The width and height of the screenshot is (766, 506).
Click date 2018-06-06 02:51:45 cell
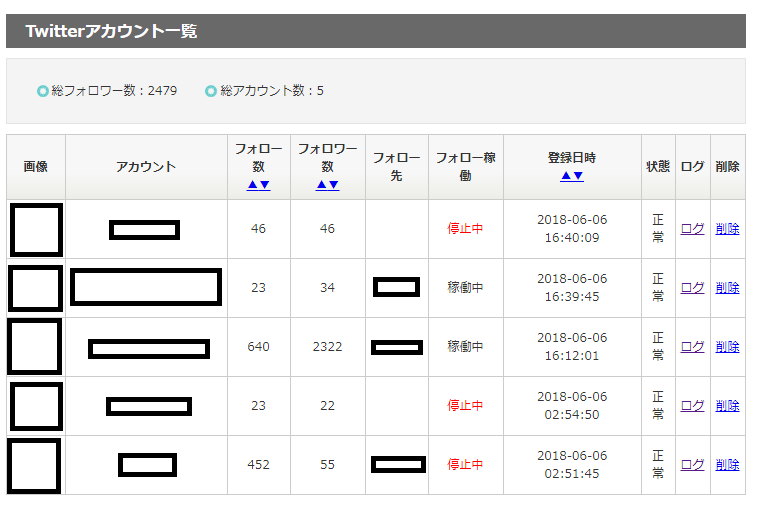click(572, 464)
